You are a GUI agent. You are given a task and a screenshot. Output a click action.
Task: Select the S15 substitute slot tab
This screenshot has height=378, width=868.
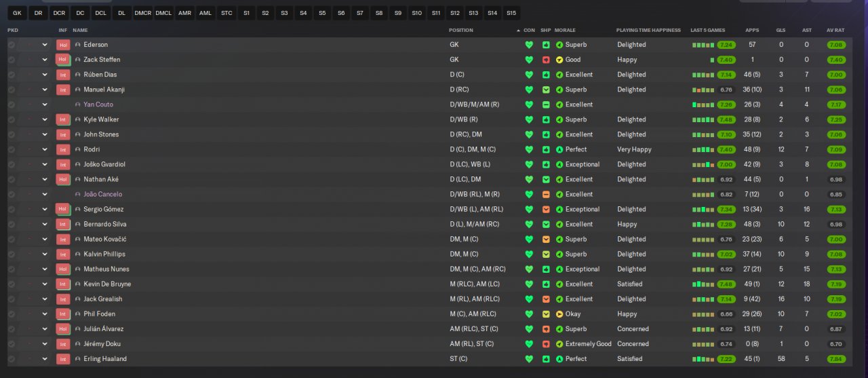tap(511, 13)
